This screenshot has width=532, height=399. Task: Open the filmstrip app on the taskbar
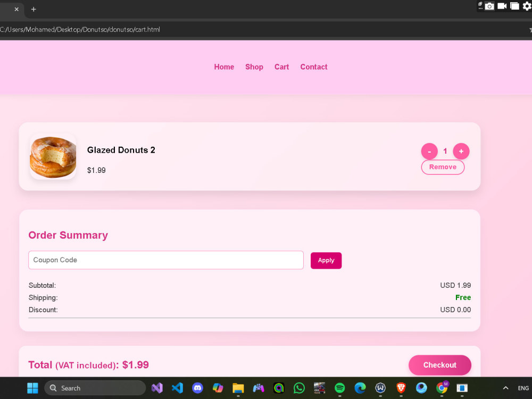(x=462, y=388)
